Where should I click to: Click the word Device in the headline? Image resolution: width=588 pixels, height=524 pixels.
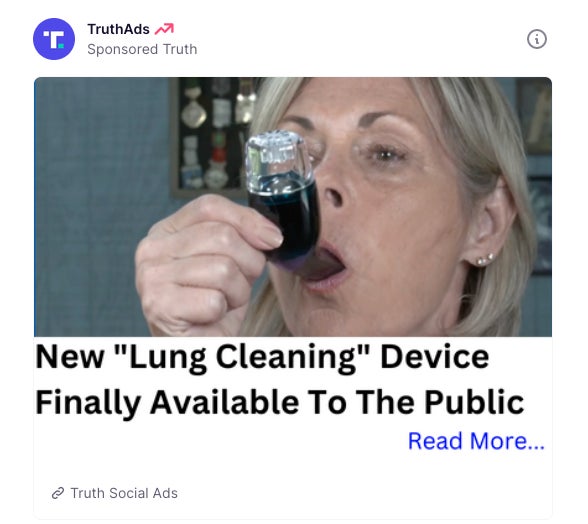435,357
